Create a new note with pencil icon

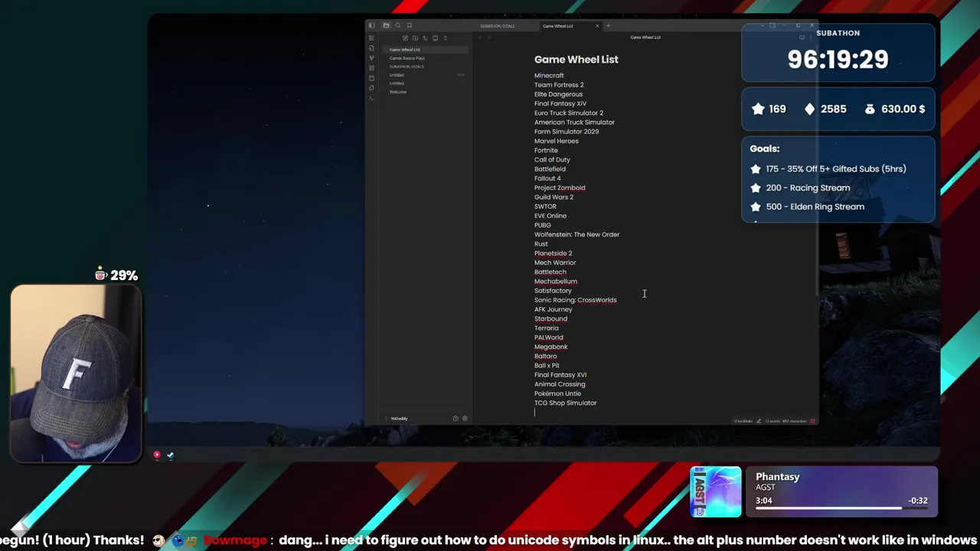(x=405, y=38)
